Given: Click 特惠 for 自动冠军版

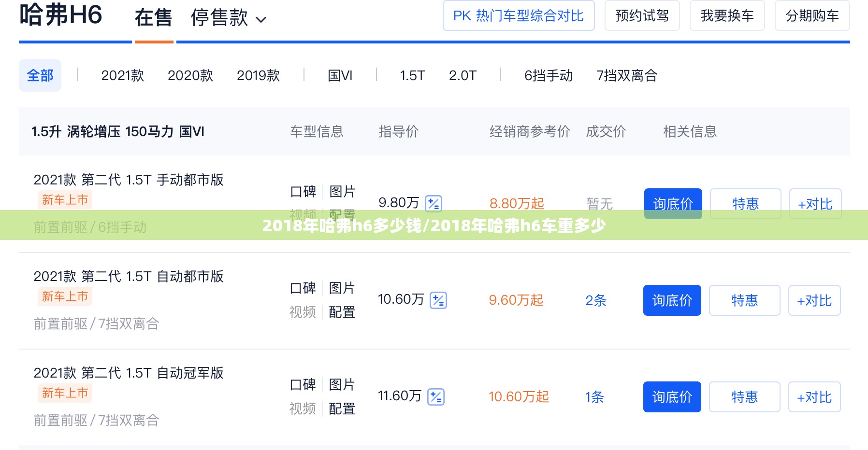Looking at the screenshot, I should 745,397.
